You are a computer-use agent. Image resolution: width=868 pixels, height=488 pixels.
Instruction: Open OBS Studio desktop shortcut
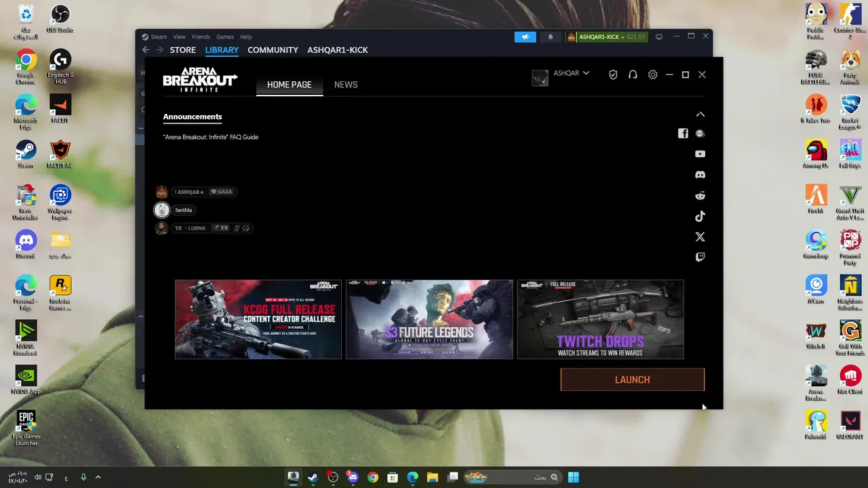pyautogui.click(x=60, y=19)
